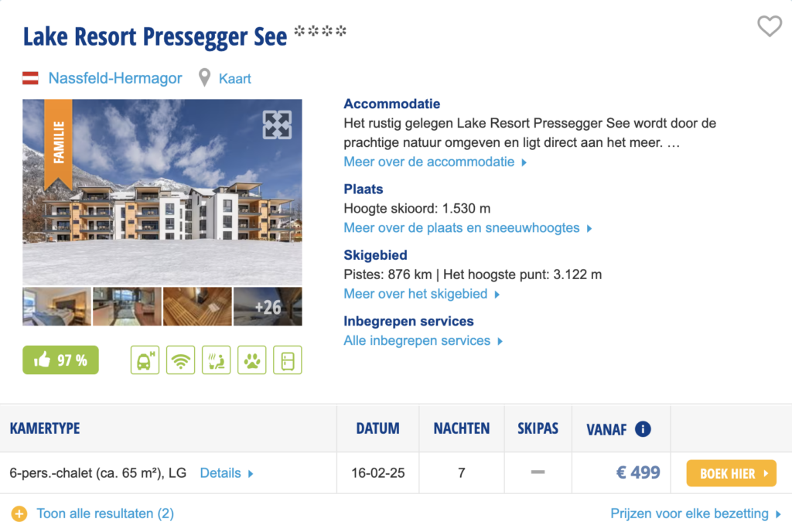
Task: Open the '+26' more photos thumbnail
Action: point(268,306)
